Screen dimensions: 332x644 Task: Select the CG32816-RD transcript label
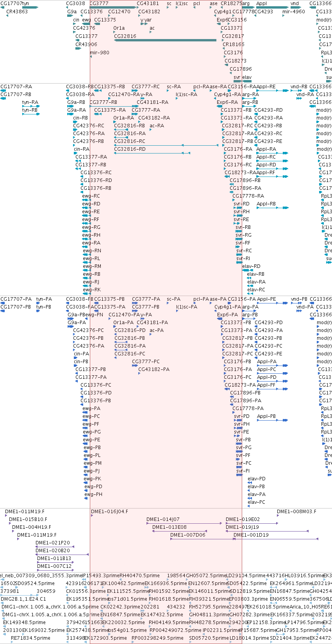click(130, 149)
